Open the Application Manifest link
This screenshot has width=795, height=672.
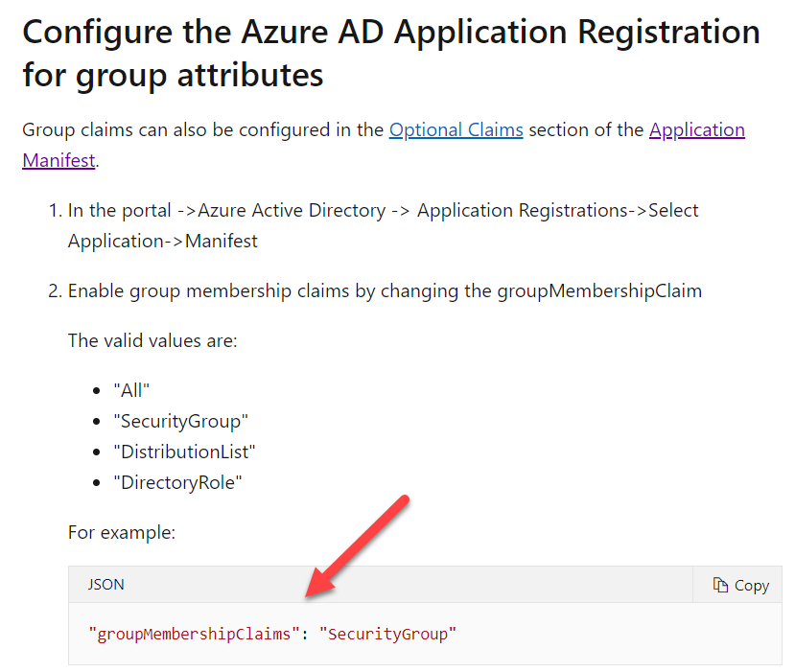point(696,130)
